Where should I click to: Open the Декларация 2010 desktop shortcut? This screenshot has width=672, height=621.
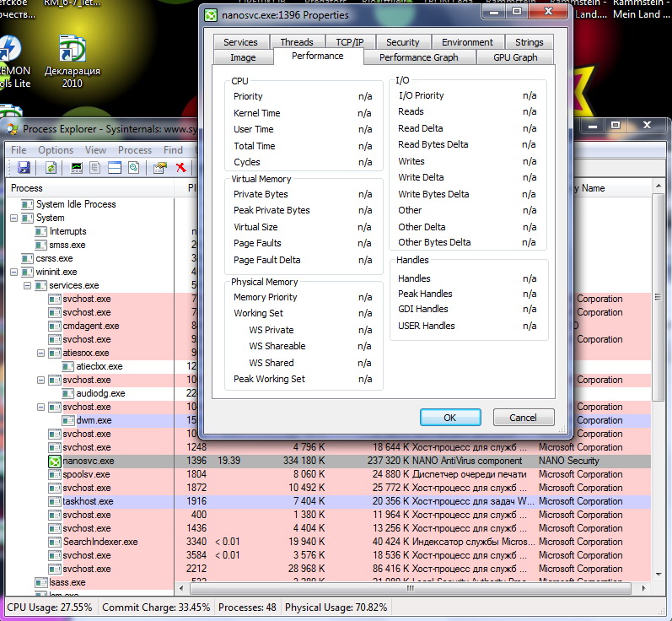point(73,51)
